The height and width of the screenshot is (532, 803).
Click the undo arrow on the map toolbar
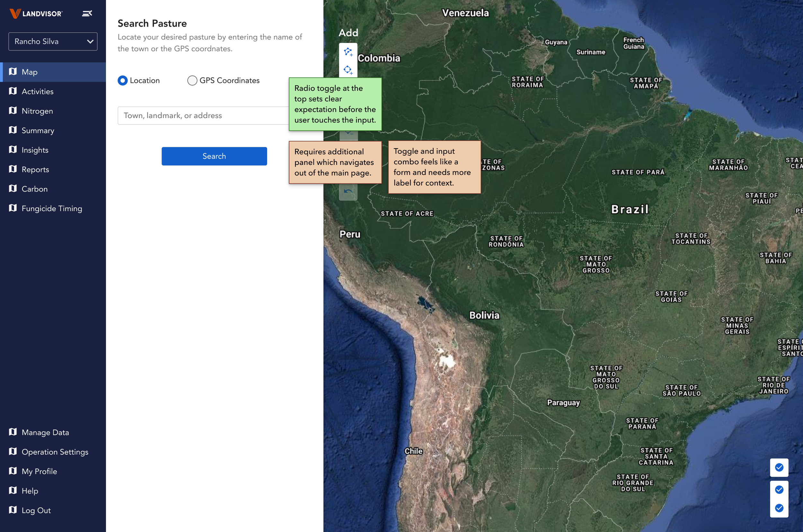(348, 192)
